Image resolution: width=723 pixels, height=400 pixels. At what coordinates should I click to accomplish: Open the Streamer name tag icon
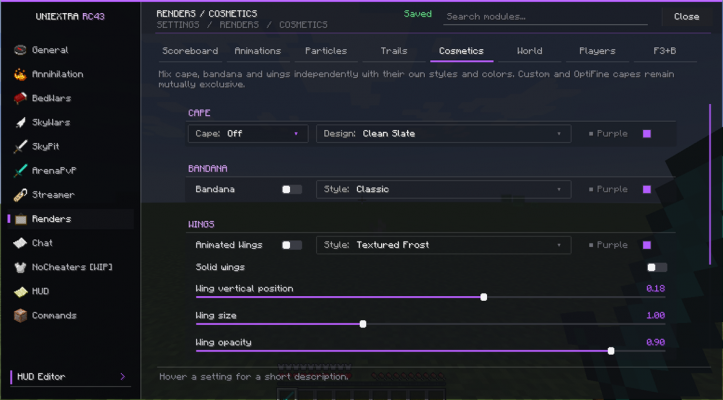point(20,195)
